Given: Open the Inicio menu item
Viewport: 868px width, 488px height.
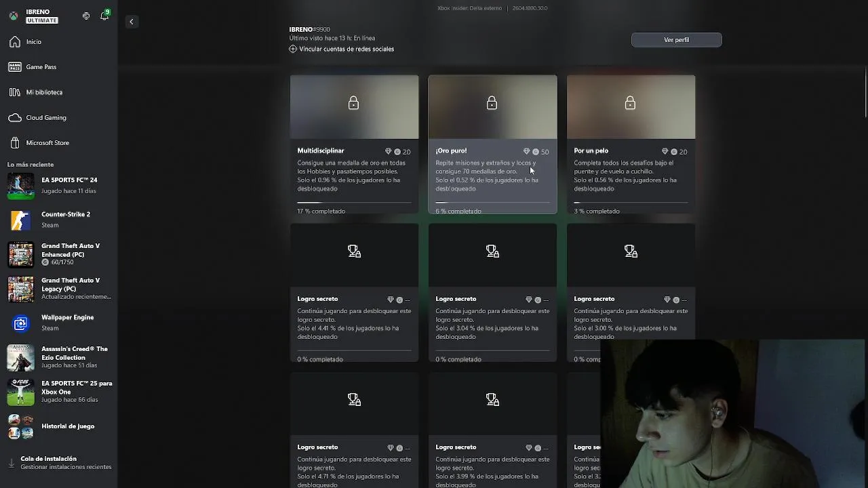Looking at the screenshot, I should [59, 42].
